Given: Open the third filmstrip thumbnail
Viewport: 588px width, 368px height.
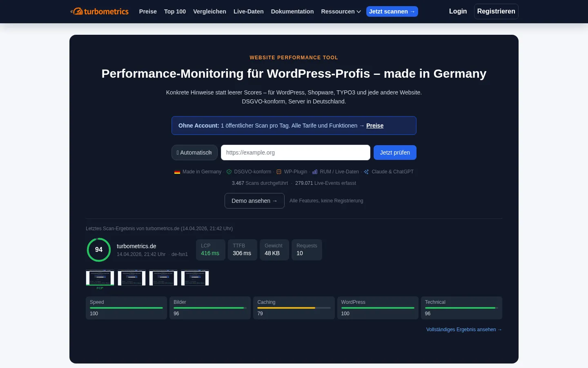Looking at the screenshot, I should [163, 278].
